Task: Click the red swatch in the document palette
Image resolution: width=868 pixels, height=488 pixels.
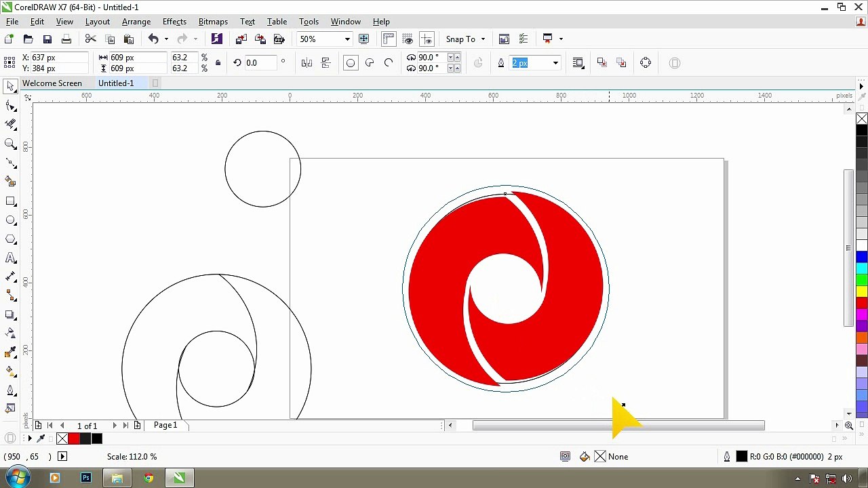Action: [x=74, y=439]
